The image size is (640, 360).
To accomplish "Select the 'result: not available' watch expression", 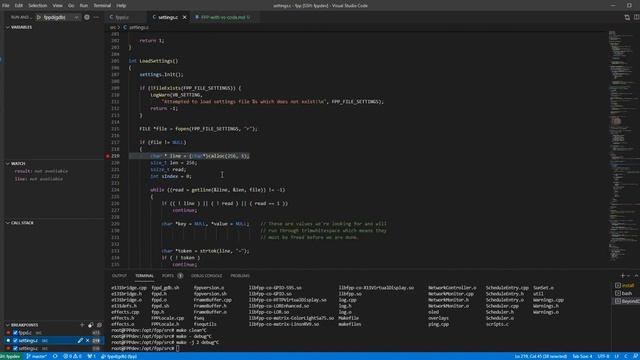I will point(41,171).
